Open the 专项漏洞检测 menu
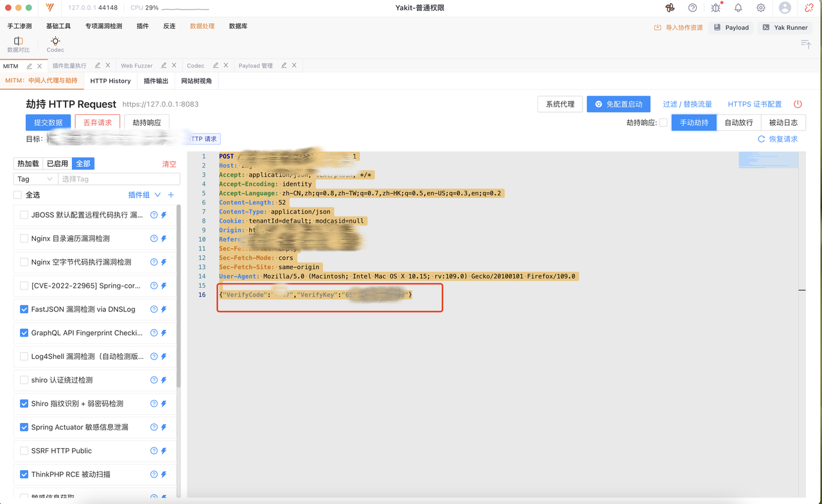Image resolution: width=822 pixels, height=504 pixels. (103, 26)
